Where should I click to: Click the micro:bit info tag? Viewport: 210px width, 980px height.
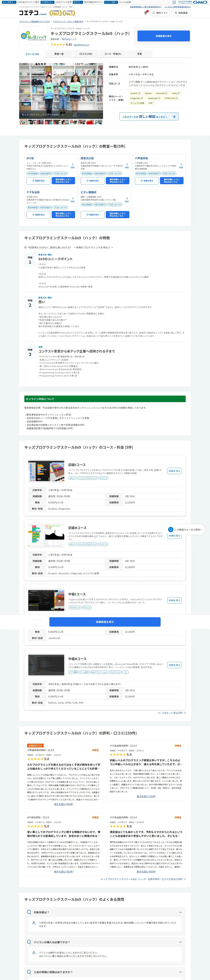162,93
